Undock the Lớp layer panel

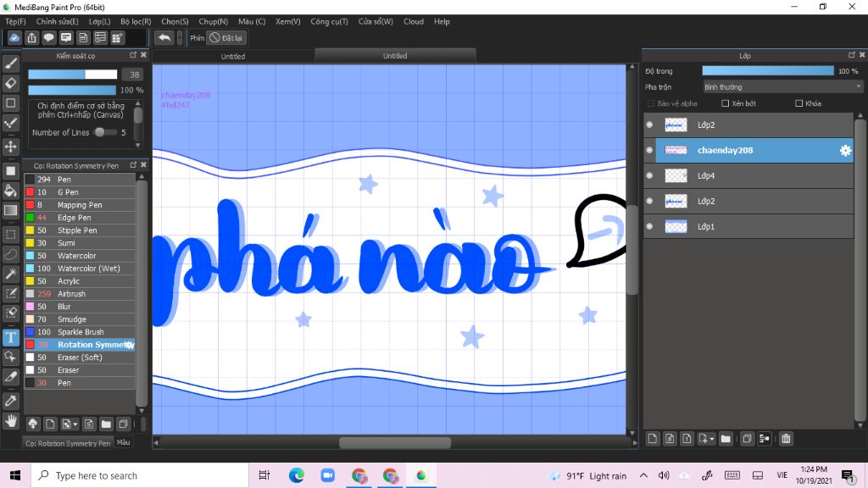[851, 55]
